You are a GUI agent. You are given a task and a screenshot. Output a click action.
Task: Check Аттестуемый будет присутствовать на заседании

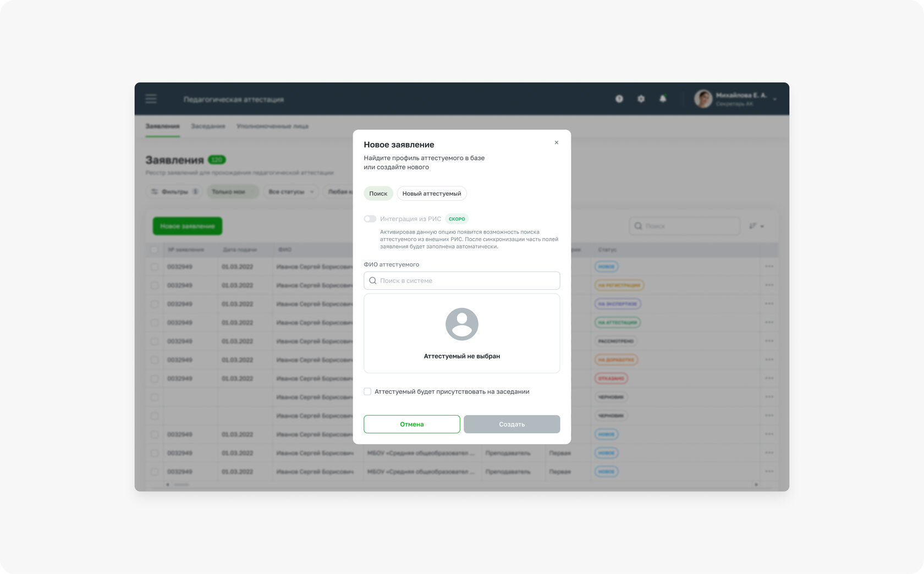coord(367,391)
